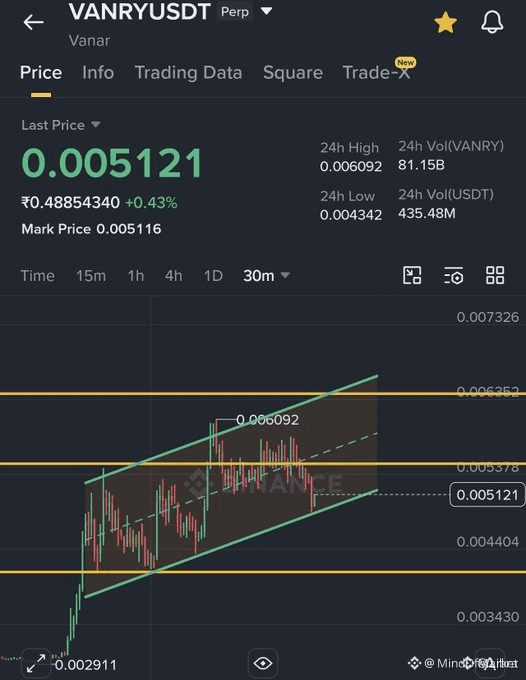Click the large green 0.005121 last price

click(x=112, y=163)
